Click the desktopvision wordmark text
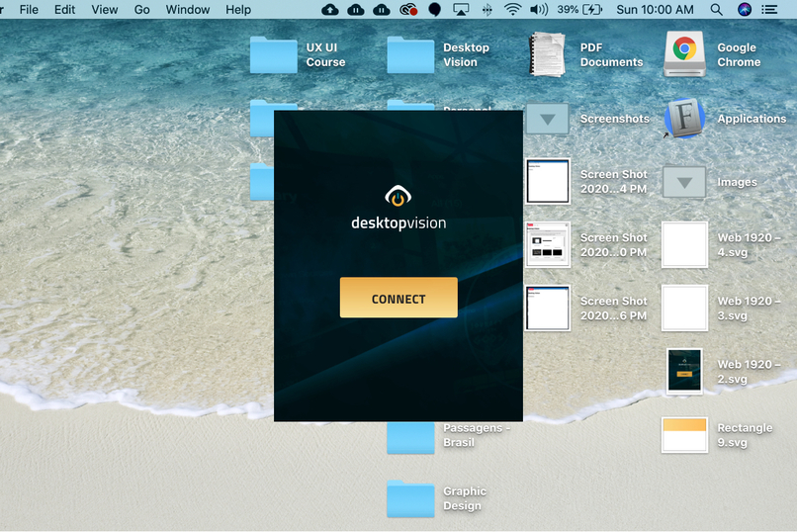The width and height of the screenshot is (797, 532). pyautogui.click(x=398, y=223)
